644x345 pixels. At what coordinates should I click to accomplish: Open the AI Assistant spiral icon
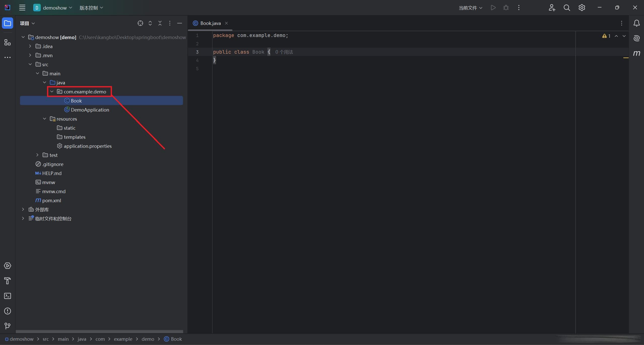point(636,38)
